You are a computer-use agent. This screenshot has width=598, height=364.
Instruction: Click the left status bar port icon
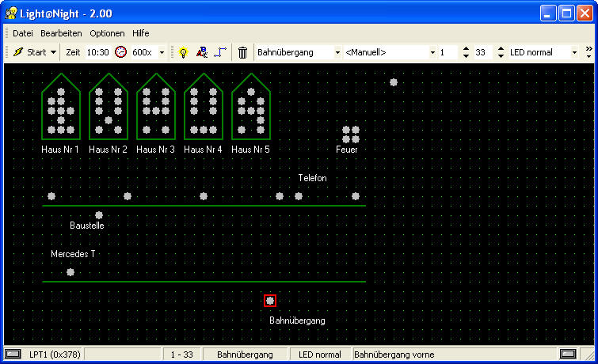[13, 354]
